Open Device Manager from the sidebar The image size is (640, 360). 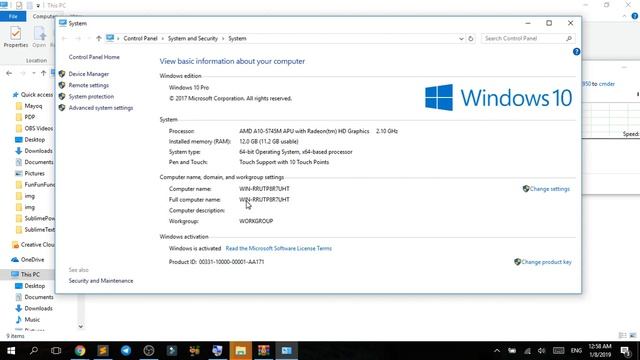pos(89,74)
